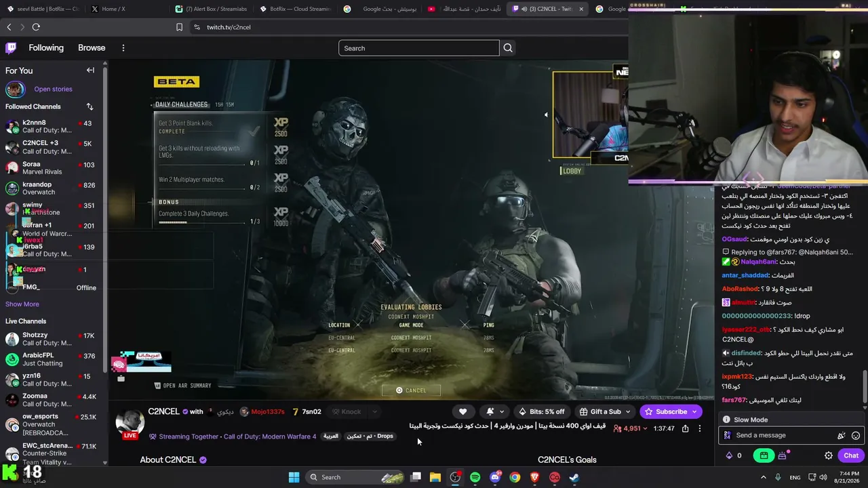This screenshot has width=868, height=488.
Task: Open the kraandop Overwatch channel
Action: (x=52, y=188)
